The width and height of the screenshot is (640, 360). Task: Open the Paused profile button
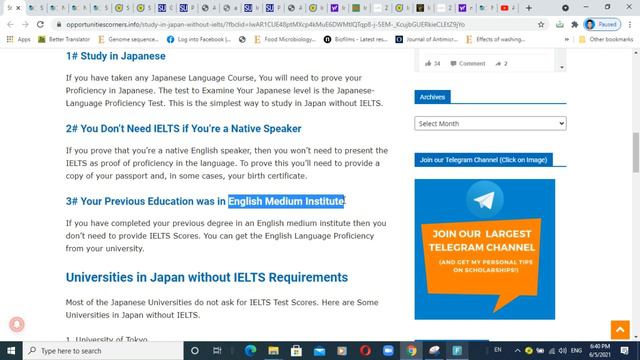pos(602,24)
